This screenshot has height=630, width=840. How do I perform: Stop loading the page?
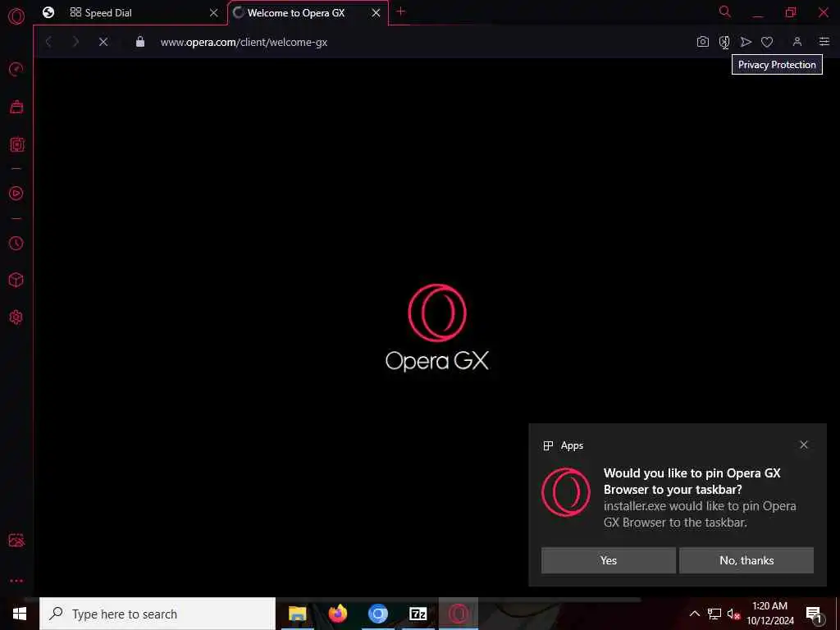(103, 42)
